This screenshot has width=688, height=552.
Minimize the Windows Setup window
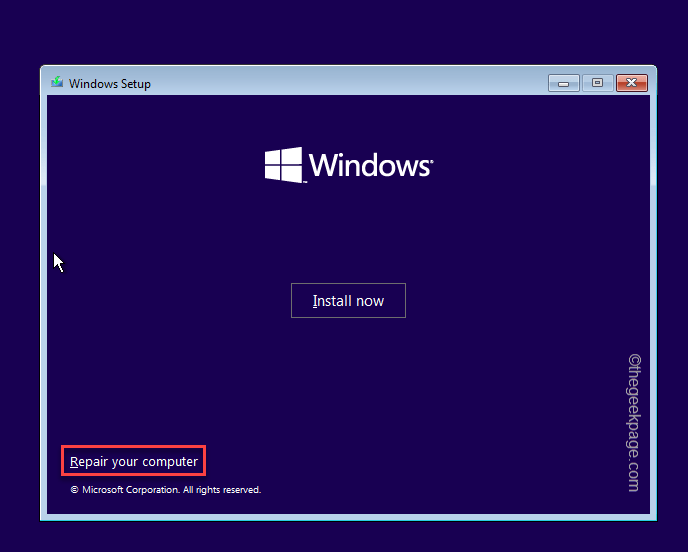click(x=564, y=83)
